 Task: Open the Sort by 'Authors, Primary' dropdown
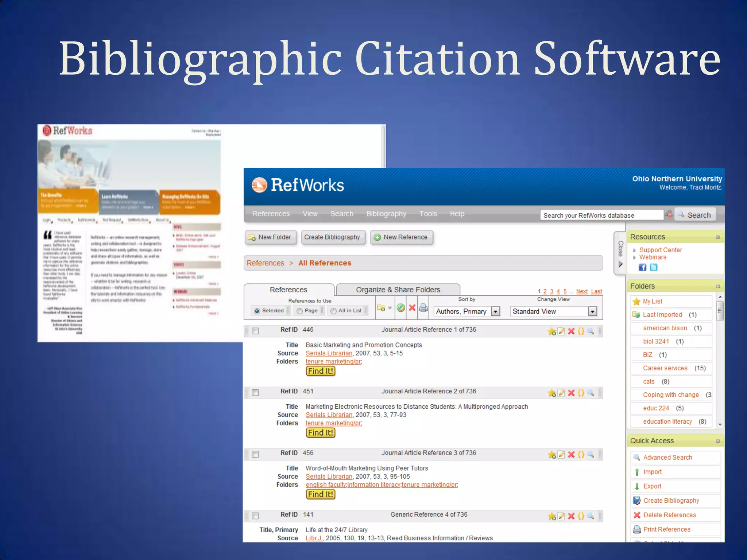pos(467,311)
